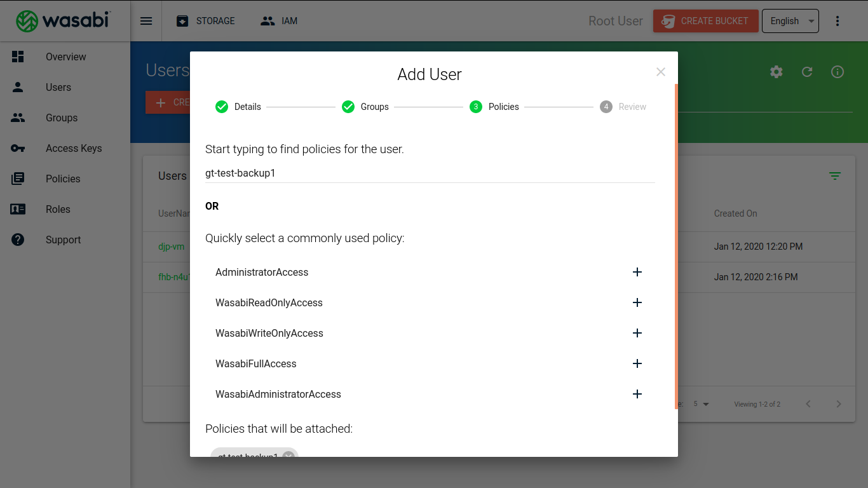
Task: Open the djp-vm user link
Action: [172, 247]
